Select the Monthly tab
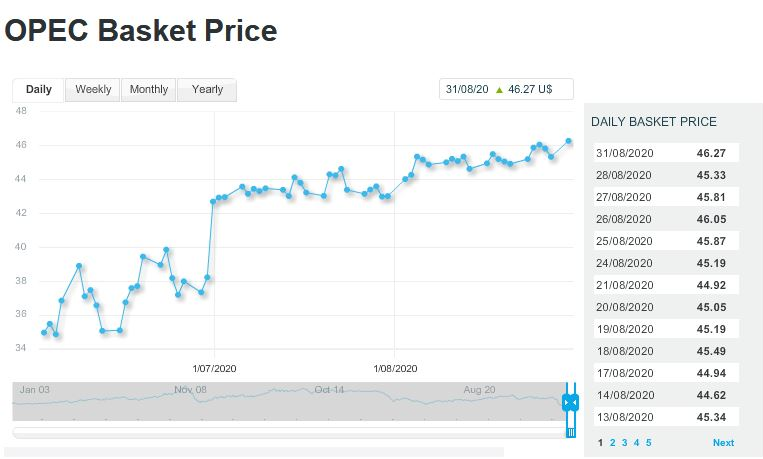Image resolution: width=763 pixels, height=459 pixels. (149, 90)
